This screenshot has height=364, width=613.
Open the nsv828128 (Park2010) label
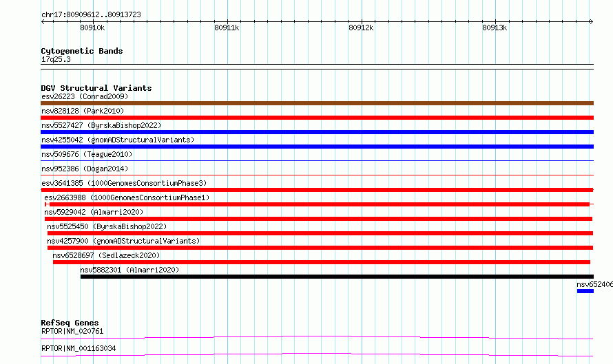(x=83, y=111)
